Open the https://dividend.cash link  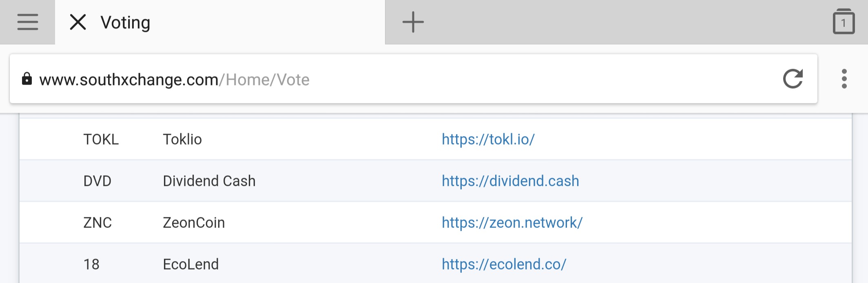coord(510,181)
